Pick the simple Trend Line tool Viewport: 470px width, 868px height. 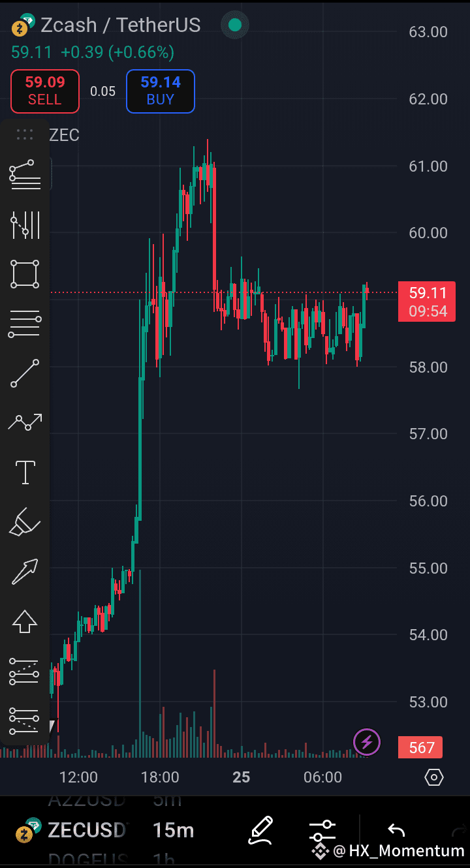[25, 374]
